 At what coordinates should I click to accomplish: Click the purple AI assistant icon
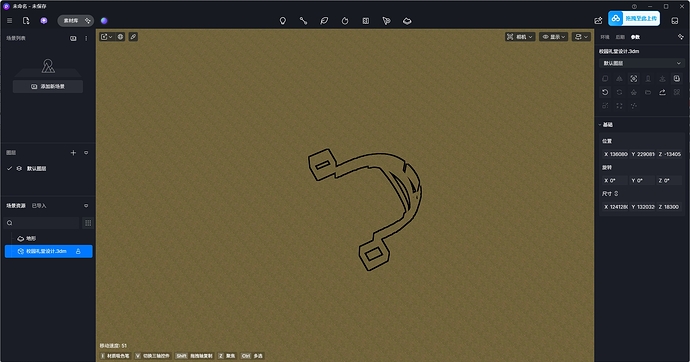[x=44, y=21]
